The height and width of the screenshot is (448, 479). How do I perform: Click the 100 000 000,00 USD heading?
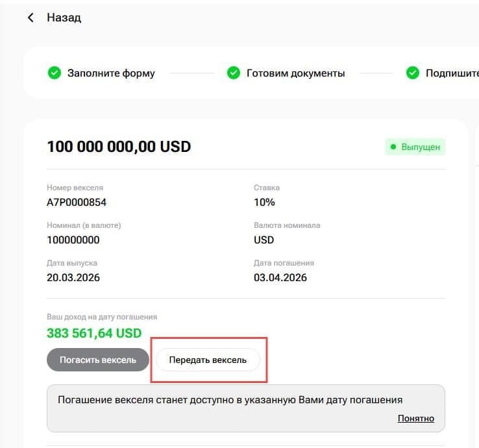[x=119, y=147]
